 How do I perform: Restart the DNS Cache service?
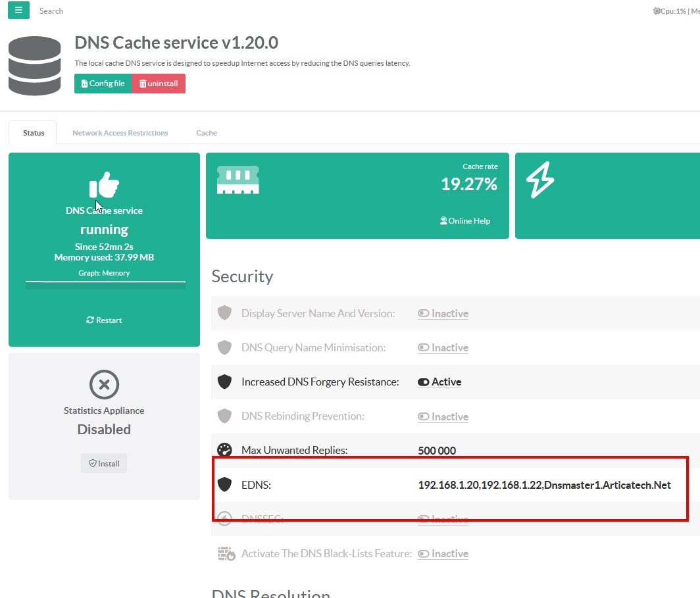pyautogui.click(x=104, y=320)
